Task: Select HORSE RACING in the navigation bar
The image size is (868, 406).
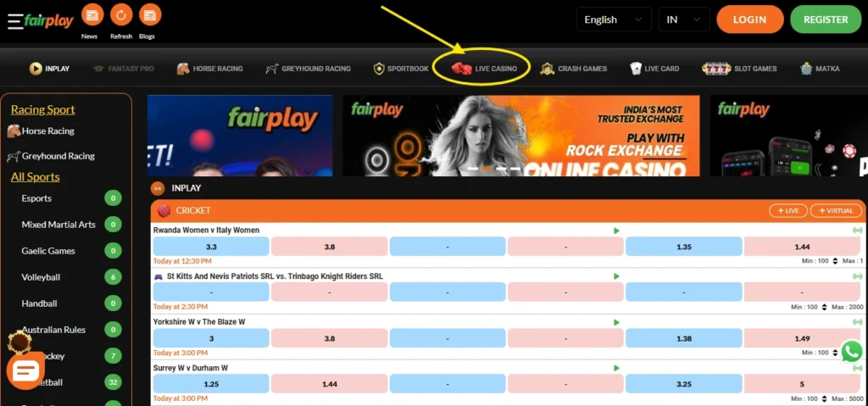Action: [210, 69]
